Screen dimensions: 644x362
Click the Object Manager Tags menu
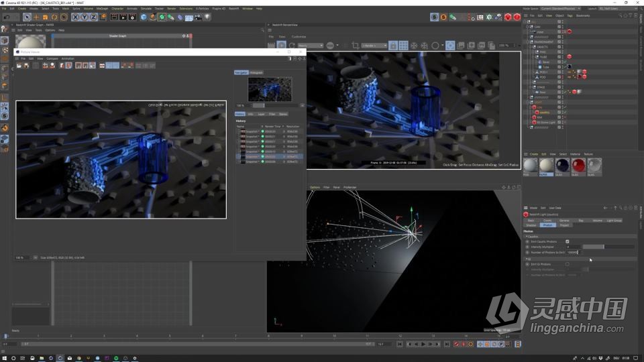570,15
